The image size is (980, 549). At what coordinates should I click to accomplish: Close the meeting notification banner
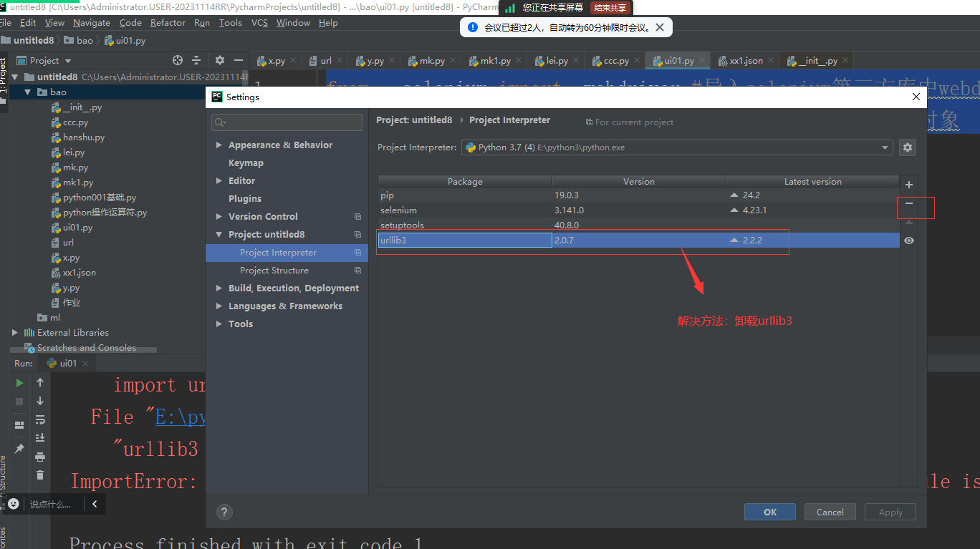[660, 28]
